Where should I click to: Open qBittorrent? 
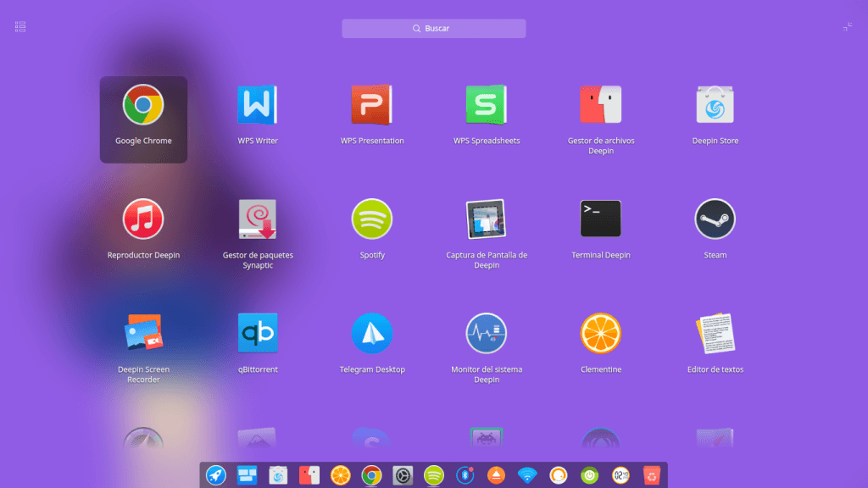(x=258, y=343)
